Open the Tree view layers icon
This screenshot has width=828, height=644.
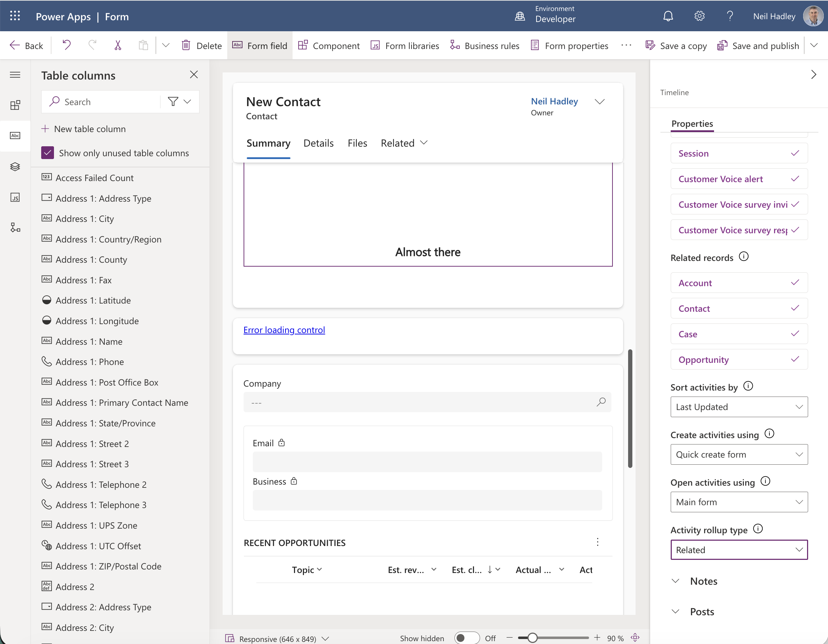[x=15, y=167]
